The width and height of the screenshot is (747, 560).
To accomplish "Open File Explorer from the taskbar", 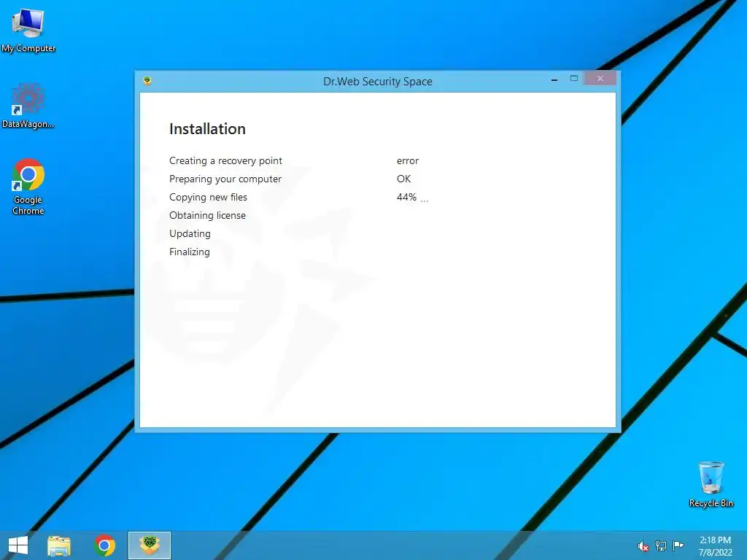I will (x=59, y=545).
